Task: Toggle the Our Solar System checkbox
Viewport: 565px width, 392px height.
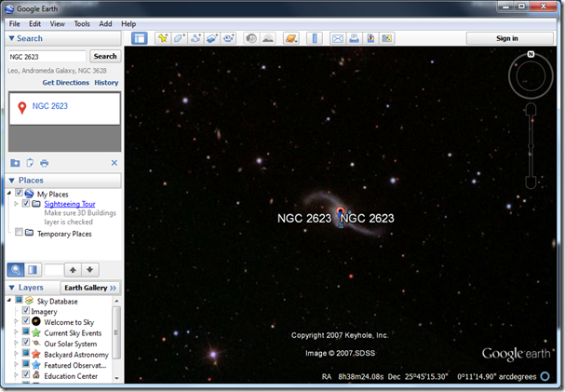Action: tap(26, 342)
